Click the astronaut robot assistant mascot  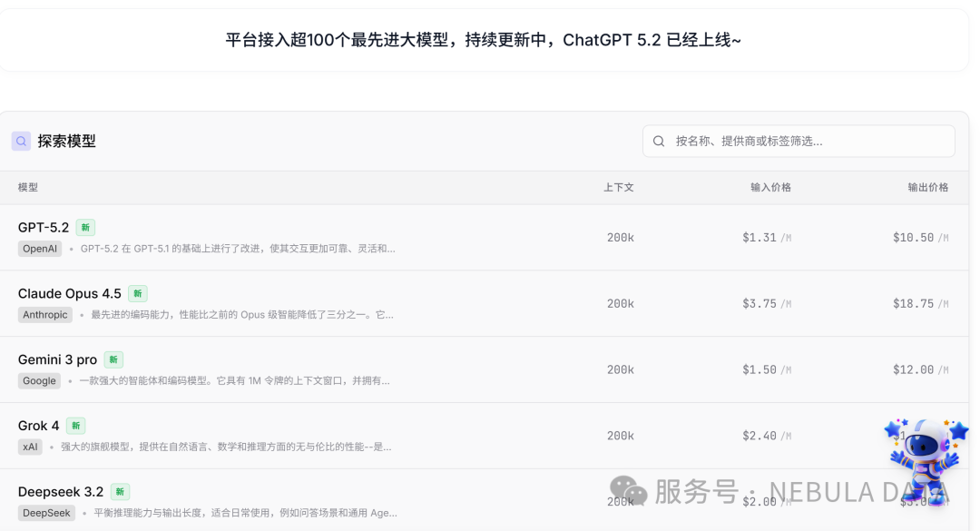point(926,461)
